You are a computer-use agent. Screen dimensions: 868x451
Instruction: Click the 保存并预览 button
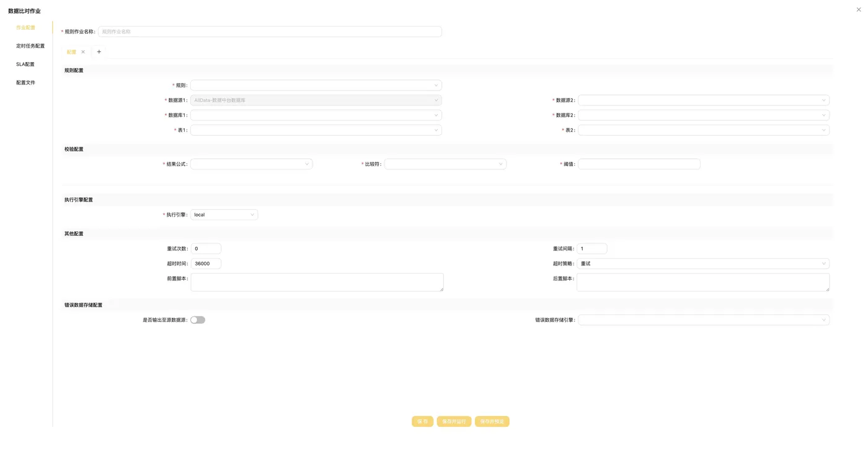(x=492, y=421)
